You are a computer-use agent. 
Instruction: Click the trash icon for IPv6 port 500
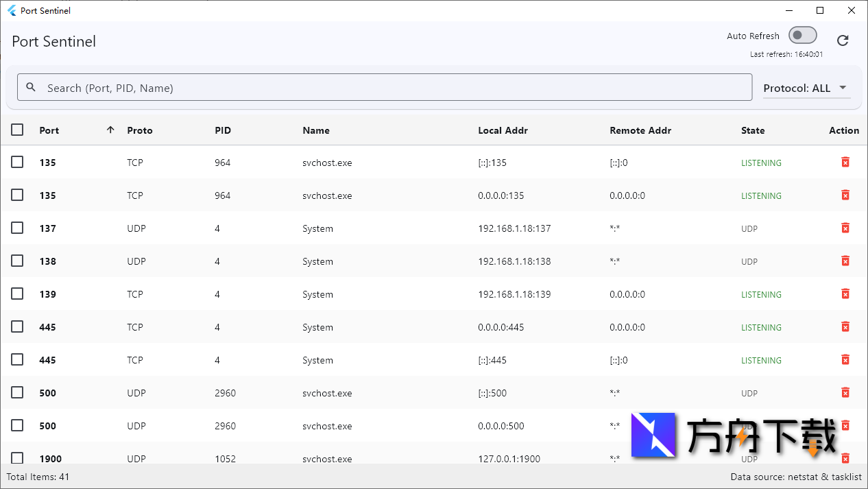(845, 392)
